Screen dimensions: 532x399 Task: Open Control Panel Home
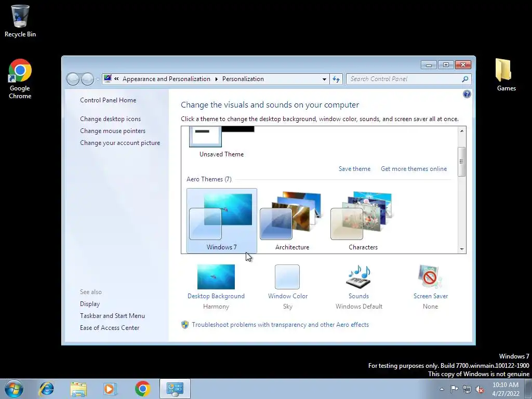click(x=108, y=100)
